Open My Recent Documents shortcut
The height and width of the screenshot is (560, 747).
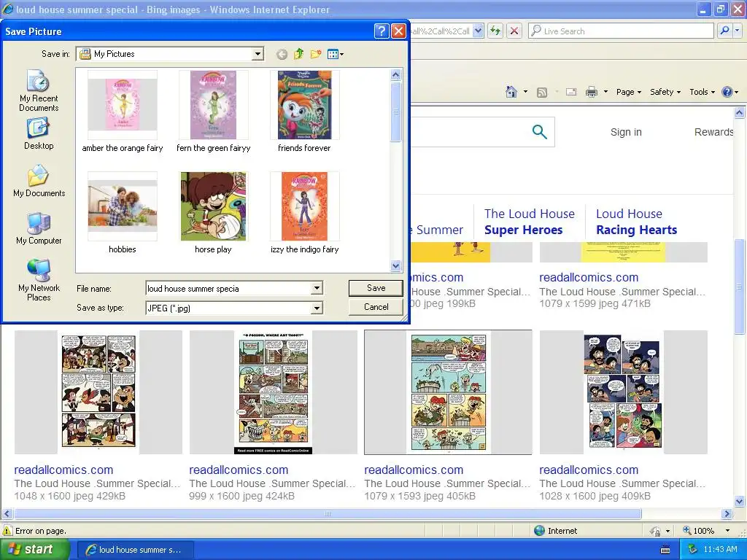pyautogui.click(x=39, y=90)
